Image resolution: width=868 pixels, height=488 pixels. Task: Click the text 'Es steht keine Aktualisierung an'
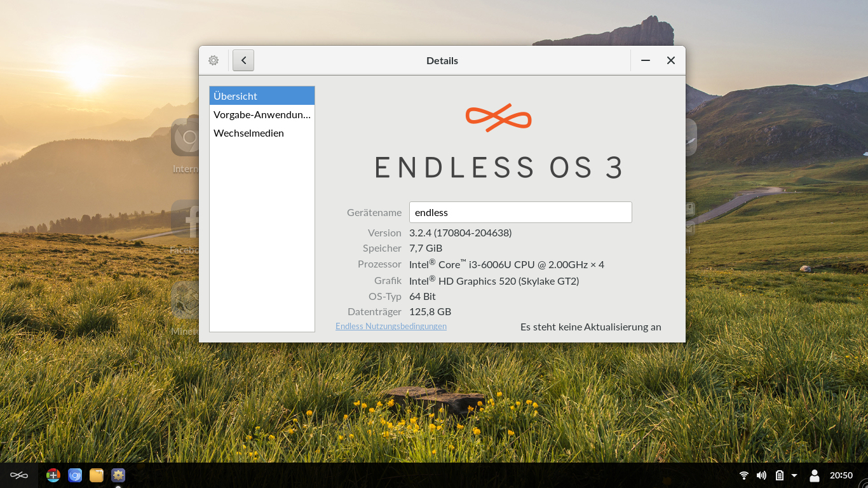click(591, 327)
